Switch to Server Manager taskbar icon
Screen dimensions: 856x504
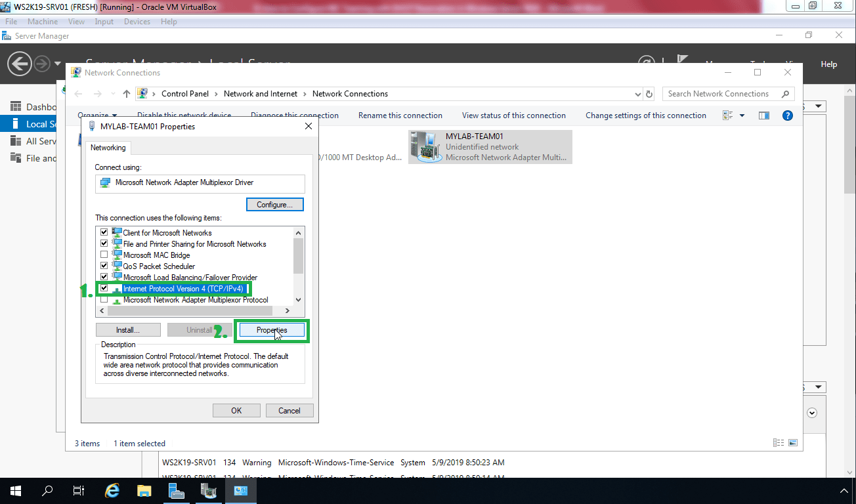click(176, 490)
